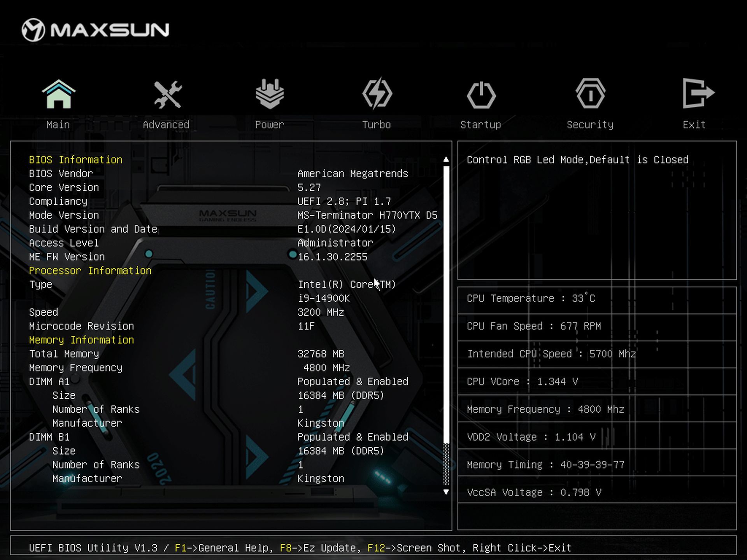Select the DIMM A1 row
This screenshot has width=747, height=560.
click(219, 381)
